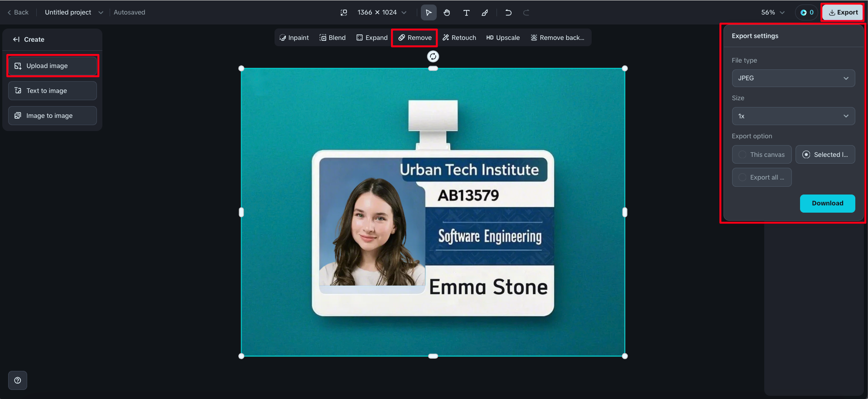868x399 pixels.
Task: Select the Blend tool
Action: coord(333,38)
